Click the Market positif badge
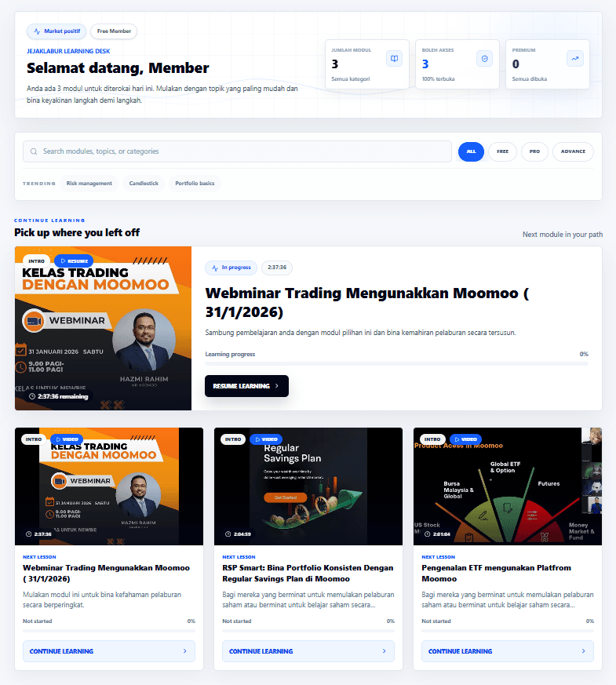Viewport: 616px width, 685px height. click(x=56, y=31)
